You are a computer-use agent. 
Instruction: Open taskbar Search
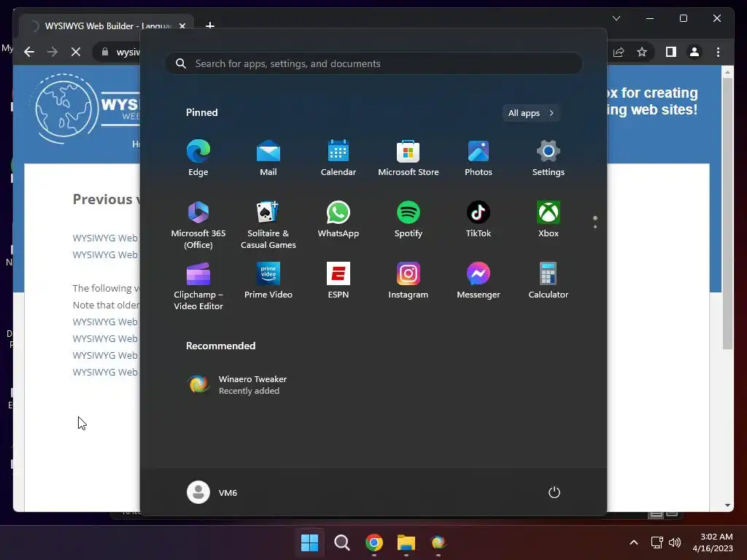coord(342,542)
